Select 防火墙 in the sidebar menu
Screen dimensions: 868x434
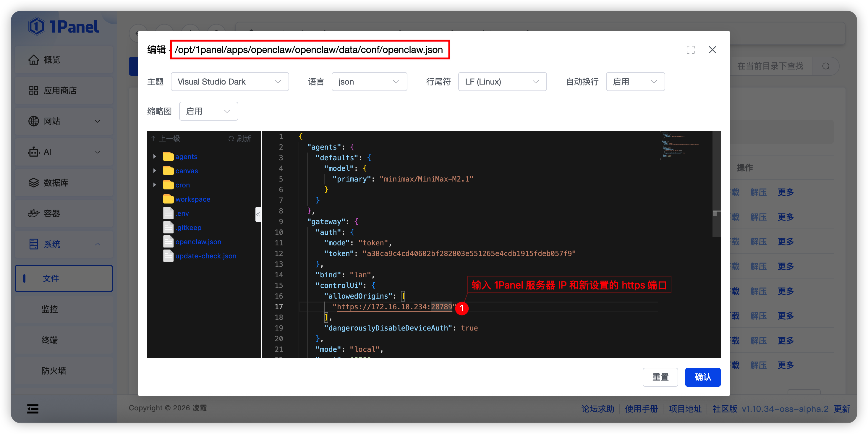[x=54, y=371]
